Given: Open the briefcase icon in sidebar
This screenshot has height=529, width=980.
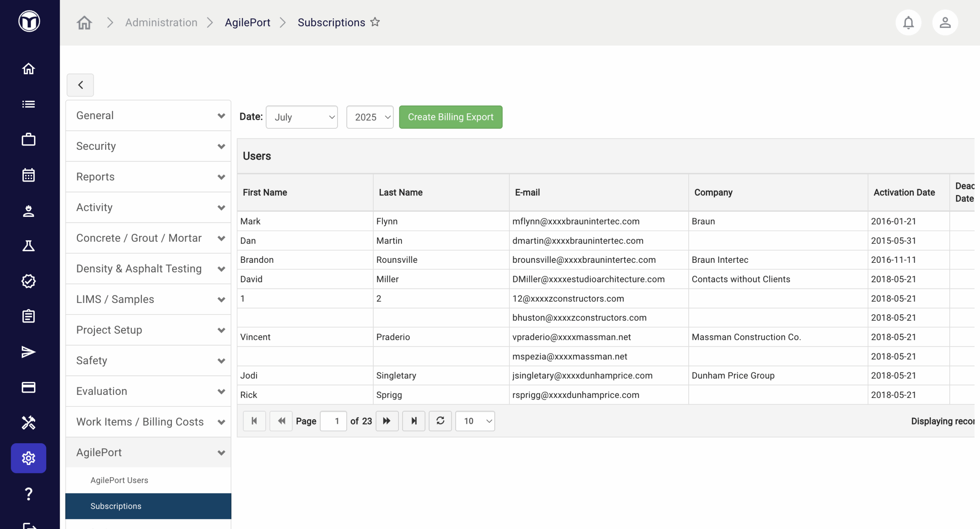Looking at the screenshot, I should click(29, 139).
